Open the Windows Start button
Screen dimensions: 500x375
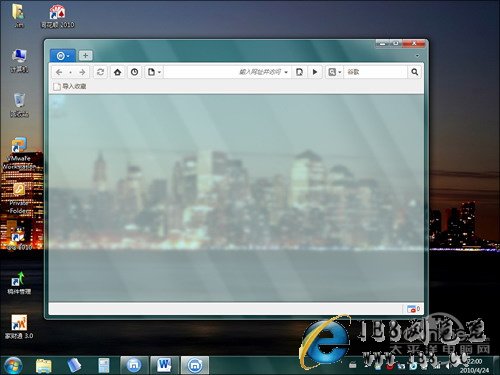[12, 366]
